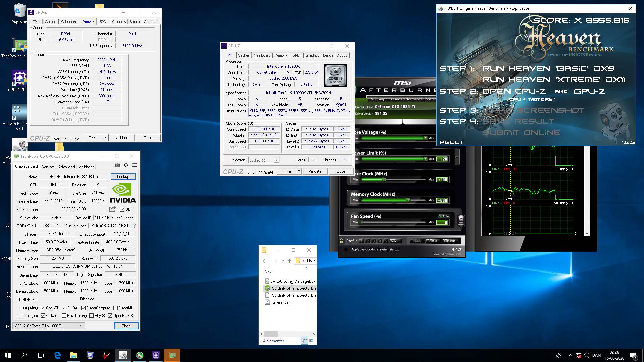Launch Microsoft Edge from taskbar
This screenshot has height=362, width=644.
coord(57,355)
